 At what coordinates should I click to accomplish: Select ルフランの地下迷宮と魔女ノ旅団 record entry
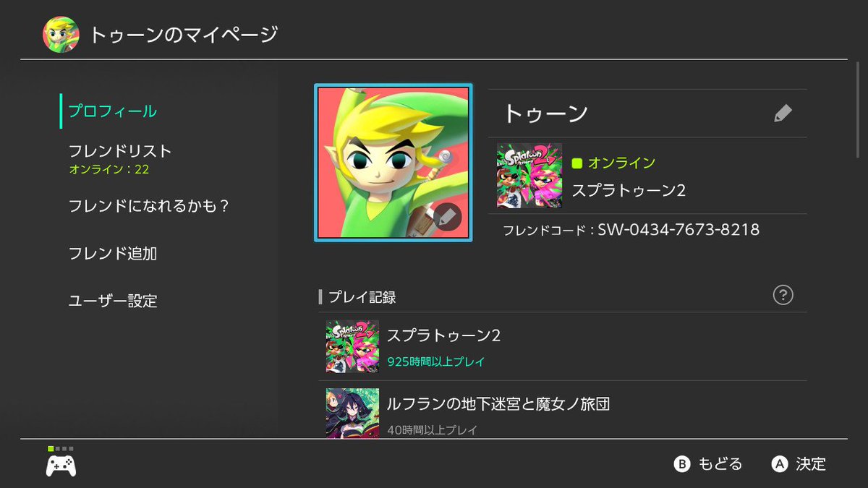click(x=563, y=411)
